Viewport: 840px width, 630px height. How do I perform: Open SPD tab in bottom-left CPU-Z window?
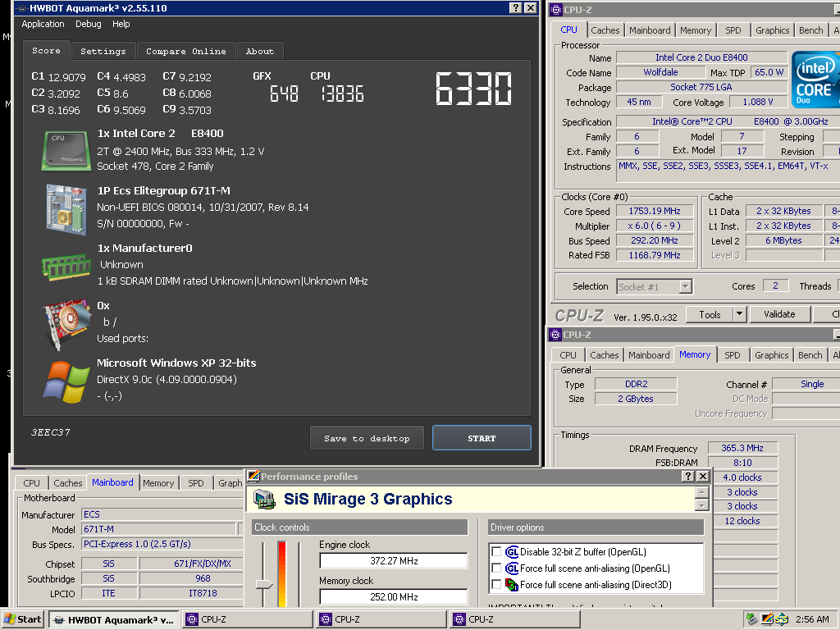195,482
